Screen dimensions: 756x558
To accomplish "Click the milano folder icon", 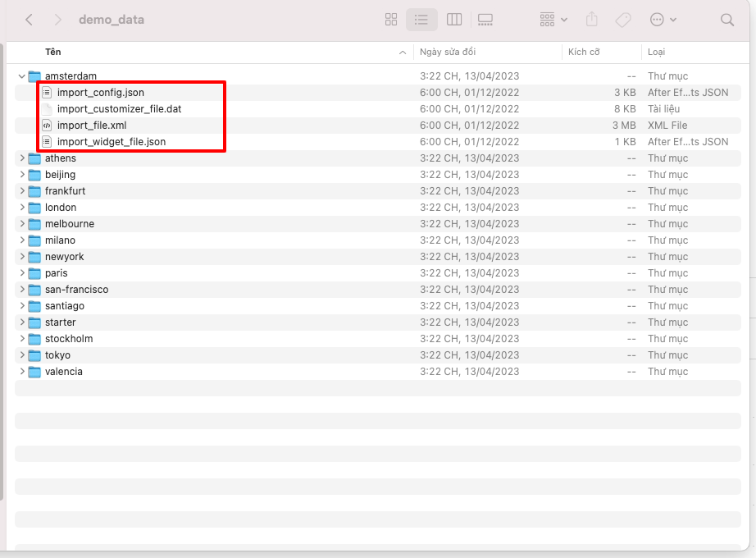I will [x=34, y=240].
